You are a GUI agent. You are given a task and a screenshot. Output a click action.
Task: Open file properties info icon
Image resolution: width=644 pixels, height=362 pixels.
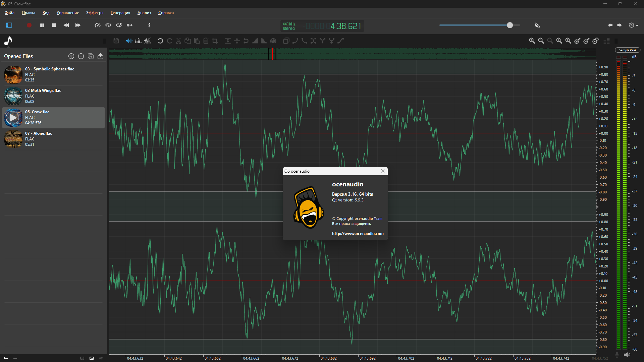tap(149, 25)
